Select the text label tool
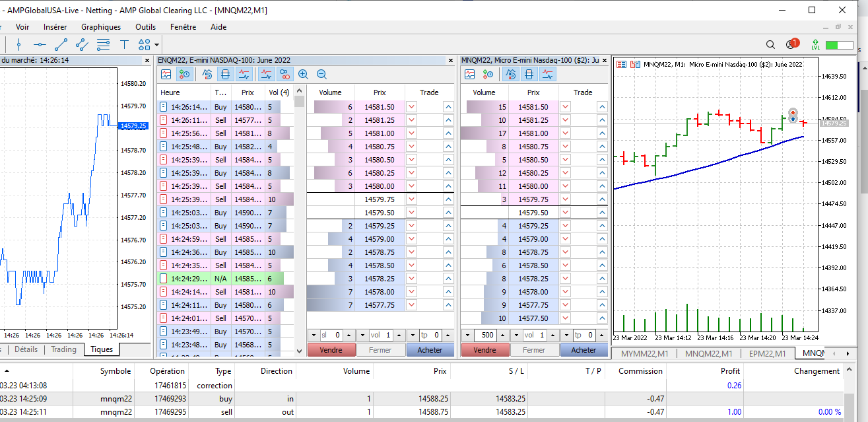 (124, 45)
